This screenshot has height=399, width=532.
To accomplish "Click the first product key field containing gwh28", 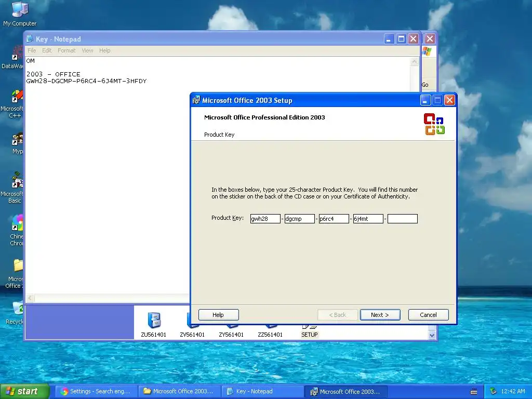I will 265,219.
